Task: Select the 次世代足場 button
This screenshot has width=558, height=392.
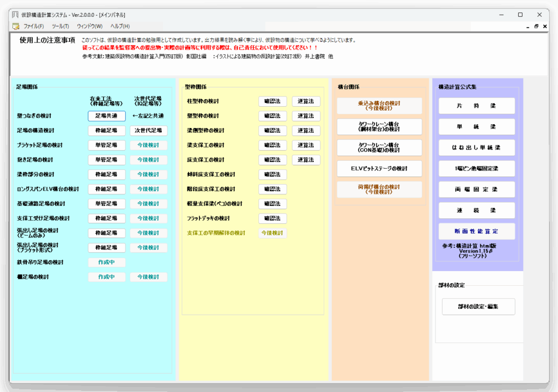Action: 148,131
